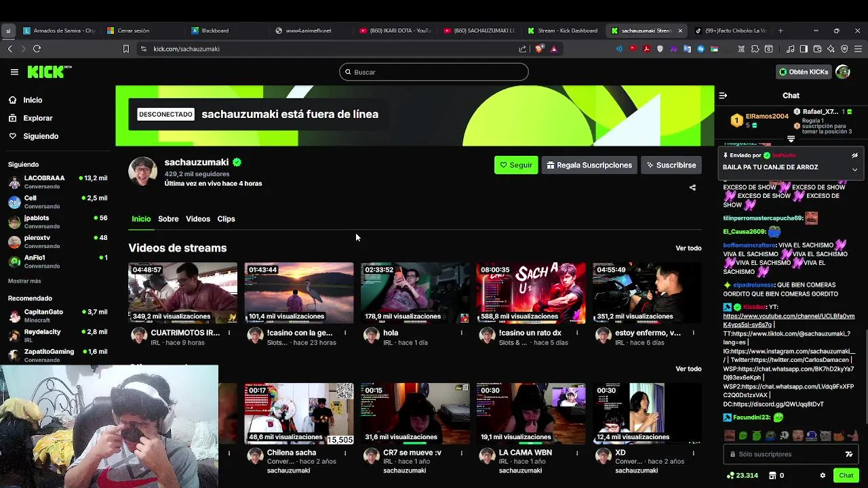Open the share icon below the Suscribirse button
This screenshot has height=488, width=868.
(692, 188)
